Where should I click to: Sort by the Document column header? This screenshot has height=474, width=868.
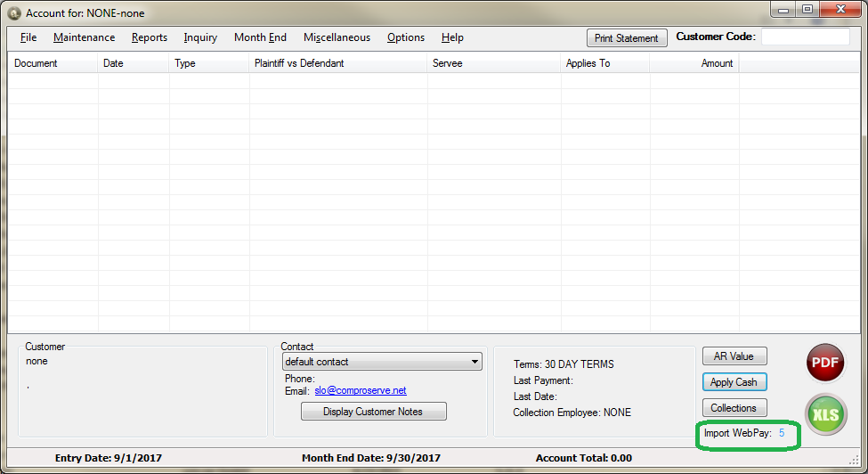pyautogui.click(x=53, y=63)
